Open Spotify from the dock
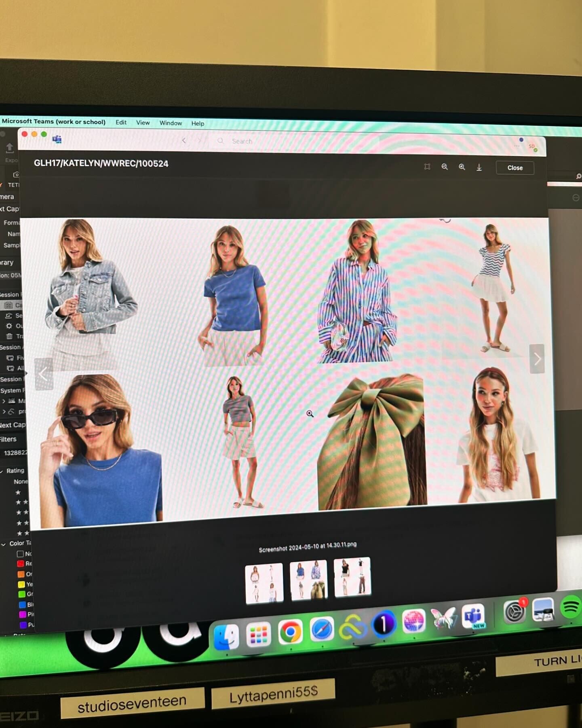The width and height of the screenshot is (582, 728). 571,607
